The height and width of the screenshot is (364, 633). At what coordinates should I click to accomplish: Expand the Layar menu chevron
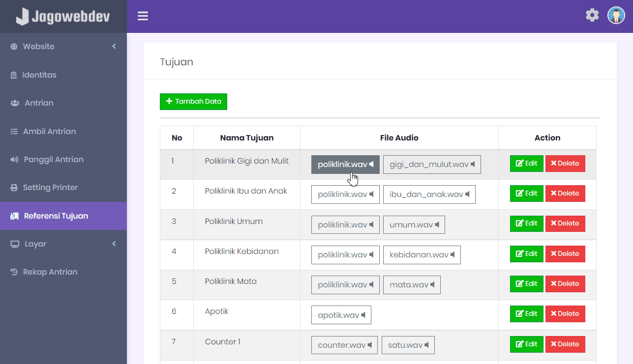tap(114, 244)
